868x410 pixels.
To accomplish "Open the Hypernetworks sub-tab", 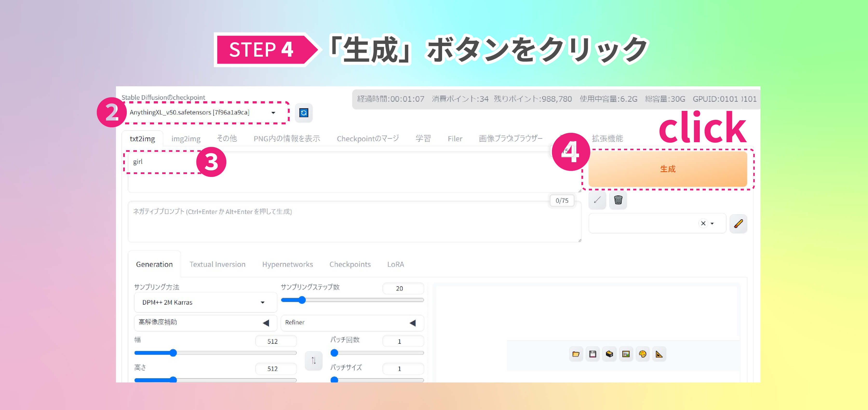I will click(x=287, y=264).
